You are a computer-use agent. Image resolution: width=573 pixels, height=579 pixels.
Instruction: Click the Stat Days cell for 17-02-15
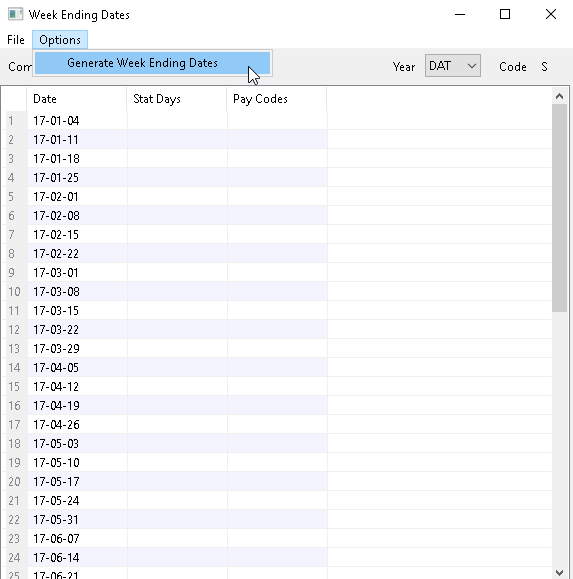(x=177, y=235)
